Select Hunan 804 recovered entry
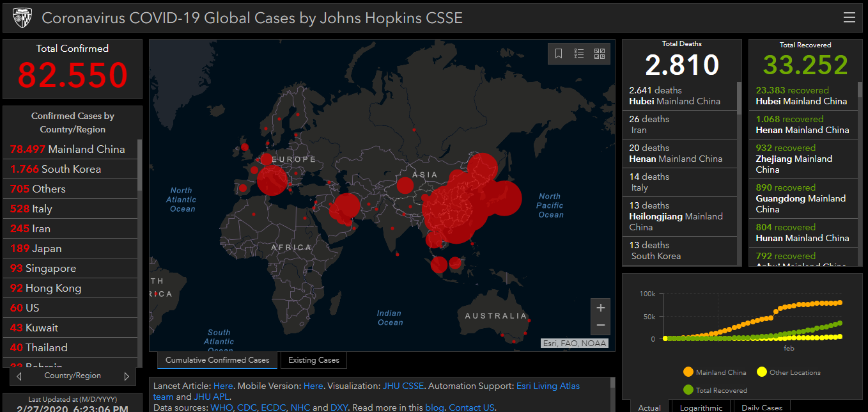Image resolution: width=868 pixels, height=412 pixels. tap(803, 233)
